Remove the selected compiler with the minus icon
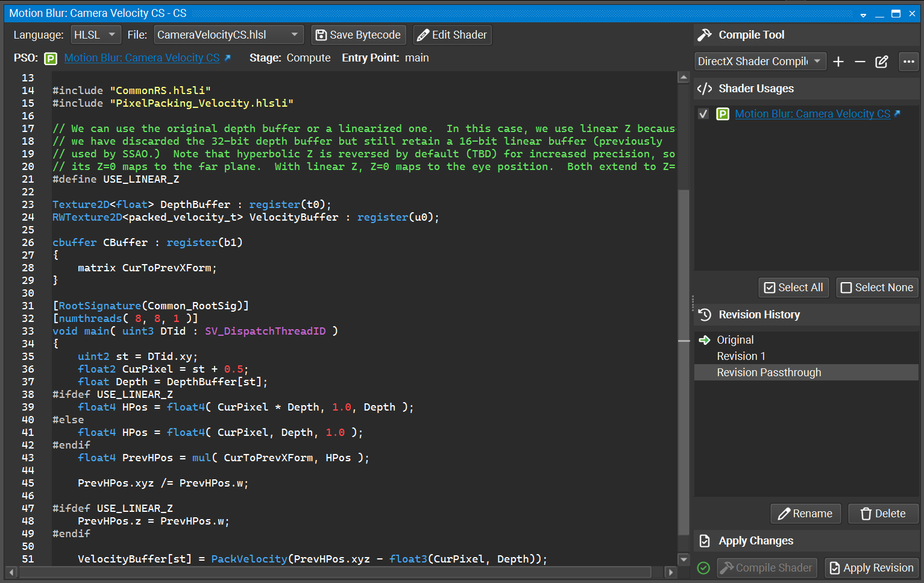This screenshot has width=924, height=583. (x=860, y=61)
